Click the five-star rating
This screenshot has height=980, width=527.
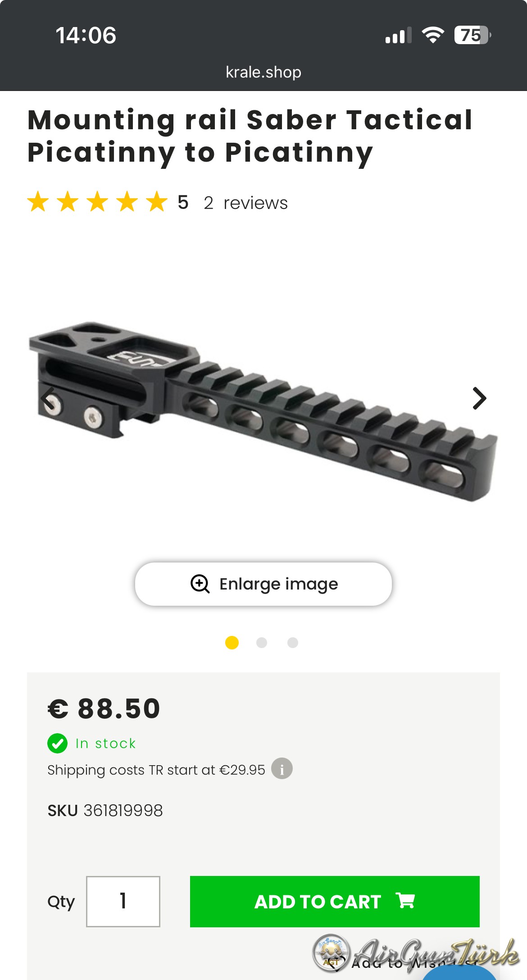(97, 202)
